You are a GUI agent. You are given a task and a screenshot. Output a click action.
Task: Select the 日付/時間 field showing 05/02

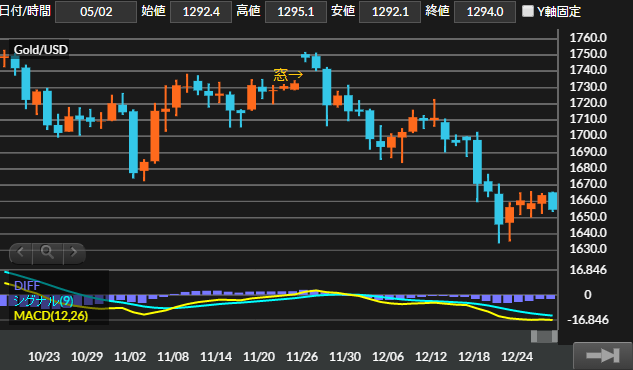click(96, 12)
